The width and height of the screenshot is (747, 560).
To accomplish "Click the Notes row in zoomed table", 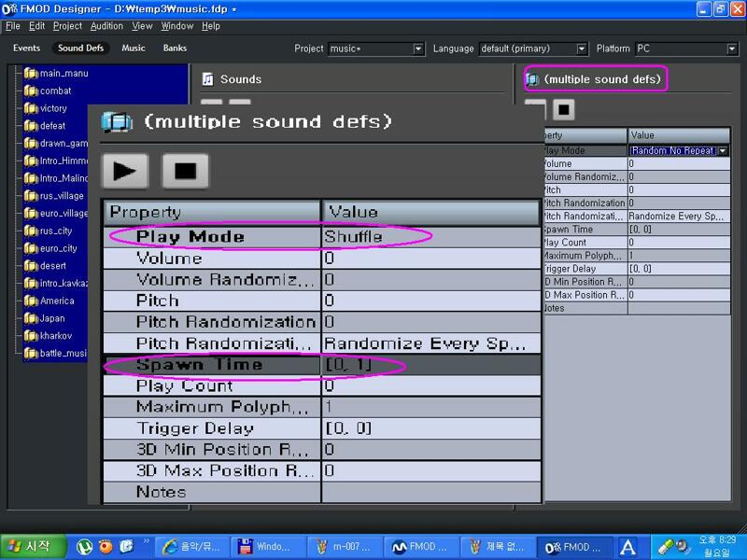I will click(x=322, y=492).
